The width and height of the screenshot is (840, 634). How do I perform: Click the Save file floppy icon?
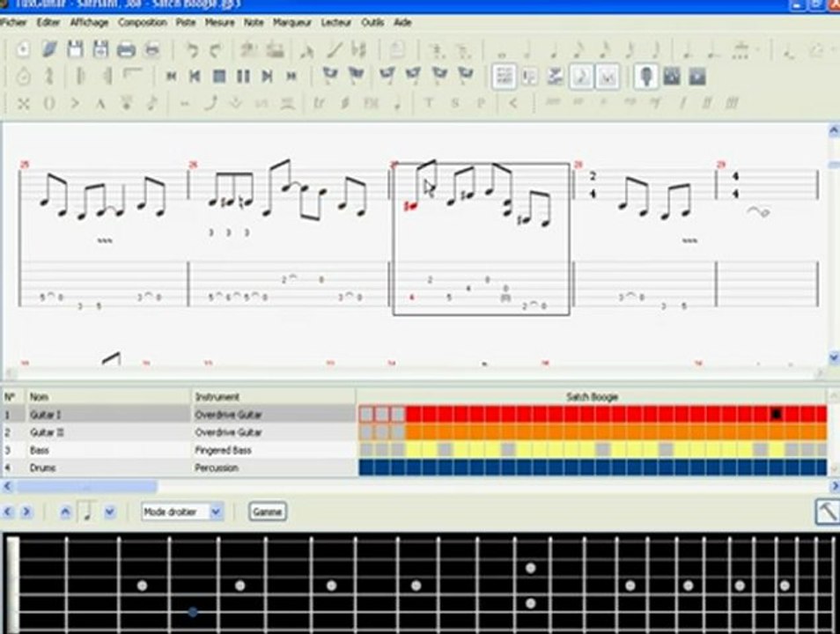75,50
